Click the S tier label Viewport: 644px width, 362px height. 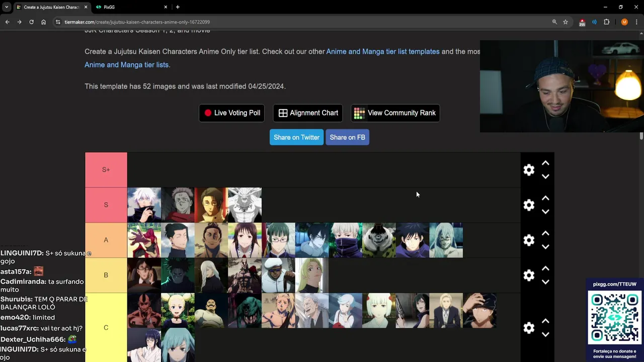point(106,205)
